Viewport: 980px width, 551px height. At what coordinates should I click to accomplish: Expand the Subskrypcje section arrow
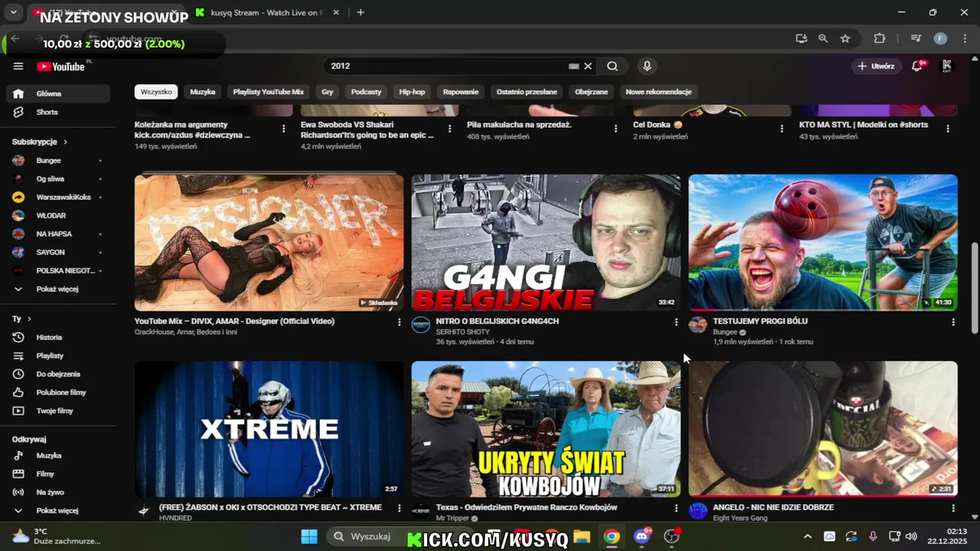click(65, 142)
